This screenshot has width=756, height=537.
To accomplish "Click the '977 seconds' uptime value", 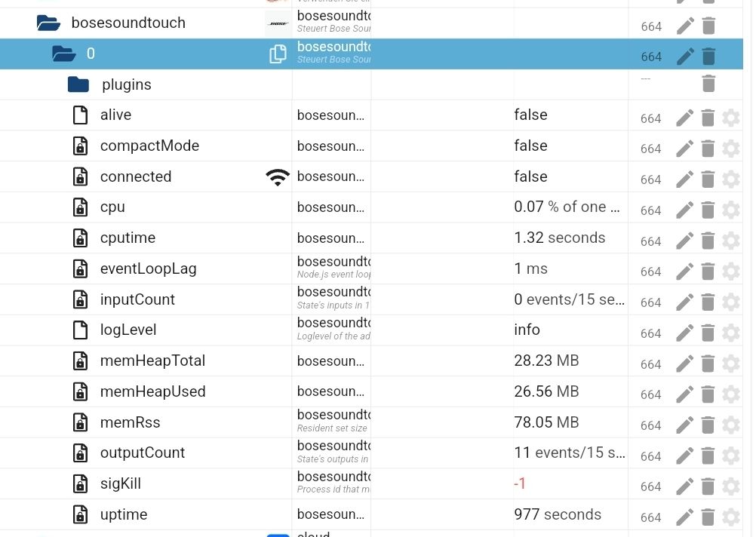I will (558, 514).
